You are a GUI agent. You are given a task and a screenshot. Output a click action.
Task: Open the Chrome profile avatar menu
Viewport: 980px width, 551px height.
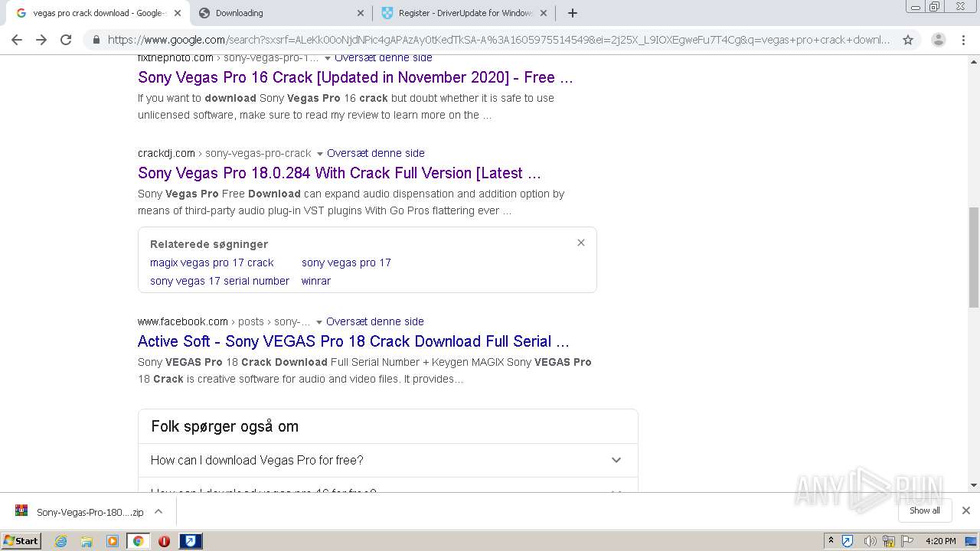point(938,40)
